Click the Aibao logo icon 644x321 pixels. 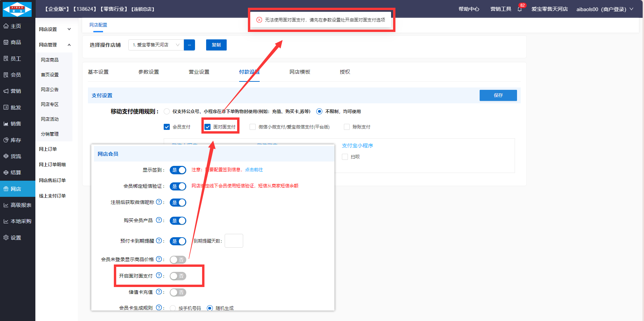[x=17, y=9]
